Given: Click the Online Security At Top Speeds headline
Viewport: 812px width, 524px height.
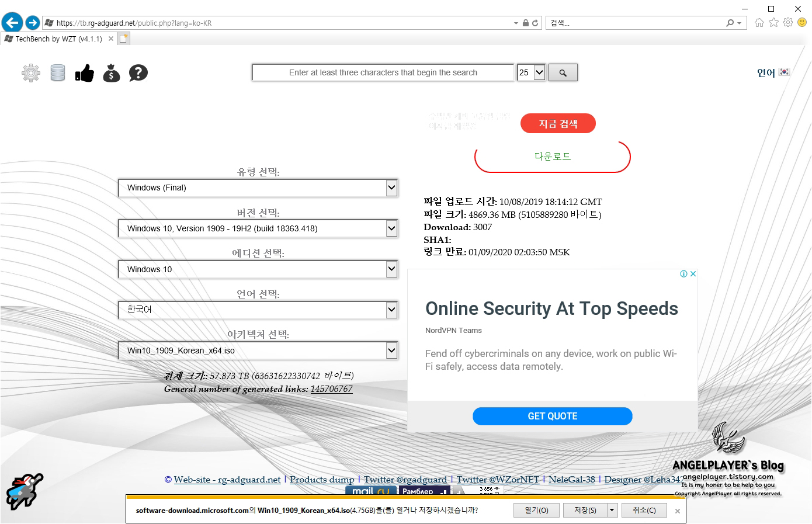Looking at the screenshot, I should [x=551, y=308].
